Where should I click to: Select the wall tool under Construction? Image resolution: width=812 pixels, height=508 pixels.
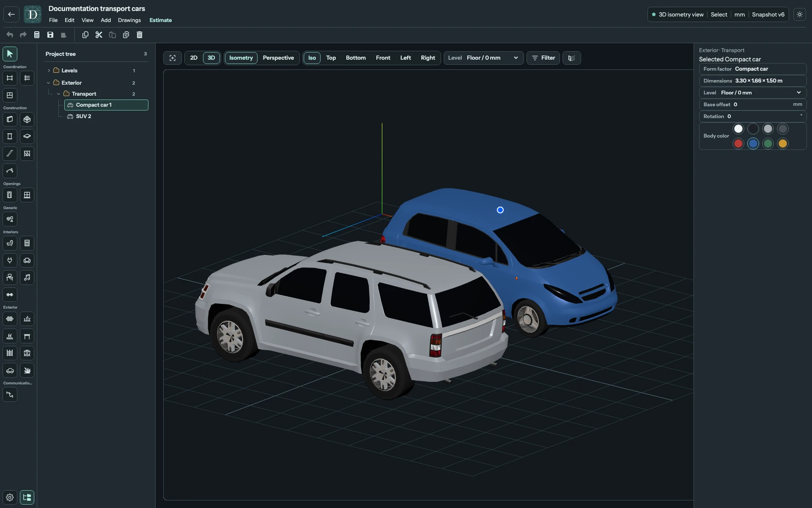pos(10,119)
